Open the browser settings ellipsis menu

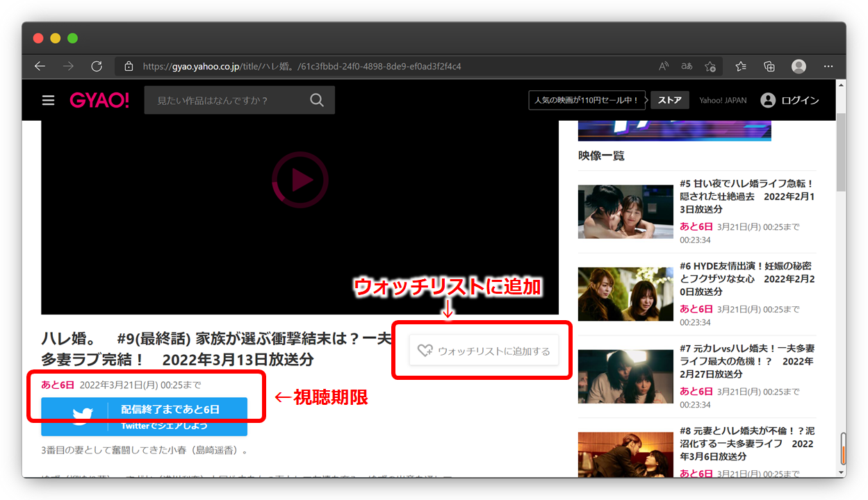(x=828, y=67)
